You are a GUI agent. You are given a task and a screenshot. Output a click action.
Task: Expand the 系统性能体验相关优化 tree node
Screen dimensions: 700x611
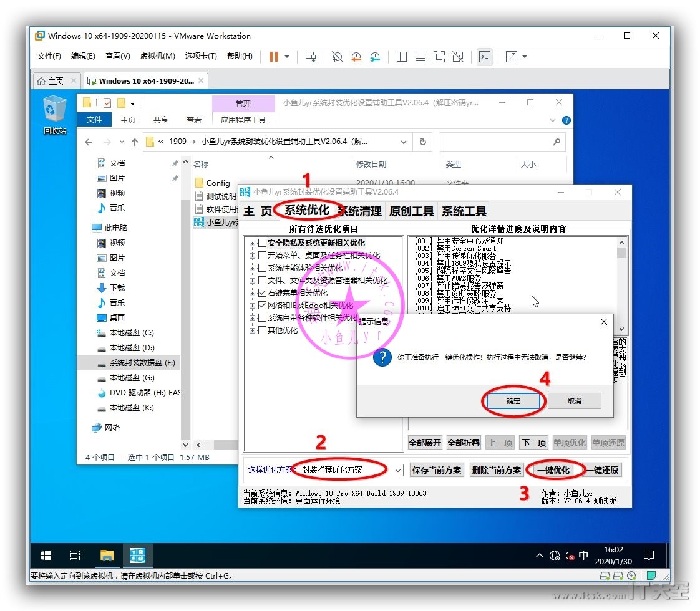tap(252, 269)
